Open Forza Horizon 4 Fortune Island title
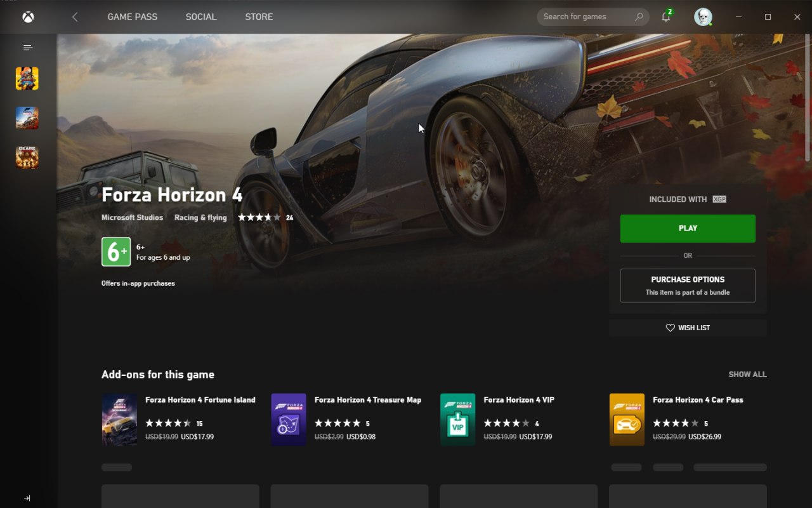Viewport: 812px width, 508px height. 200,400
